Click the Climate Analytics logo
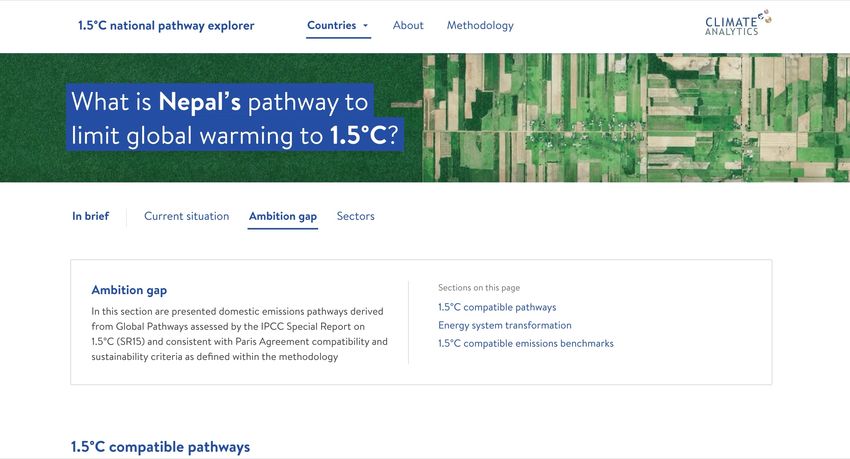 738,23
